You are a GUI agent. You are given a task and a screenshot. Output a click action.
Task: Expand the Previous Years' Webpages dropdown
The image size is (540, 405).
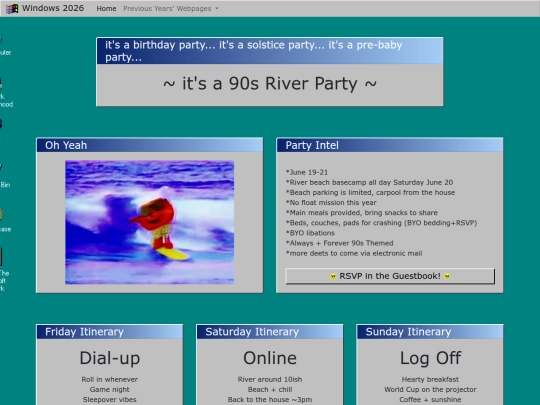pos(170,9)
